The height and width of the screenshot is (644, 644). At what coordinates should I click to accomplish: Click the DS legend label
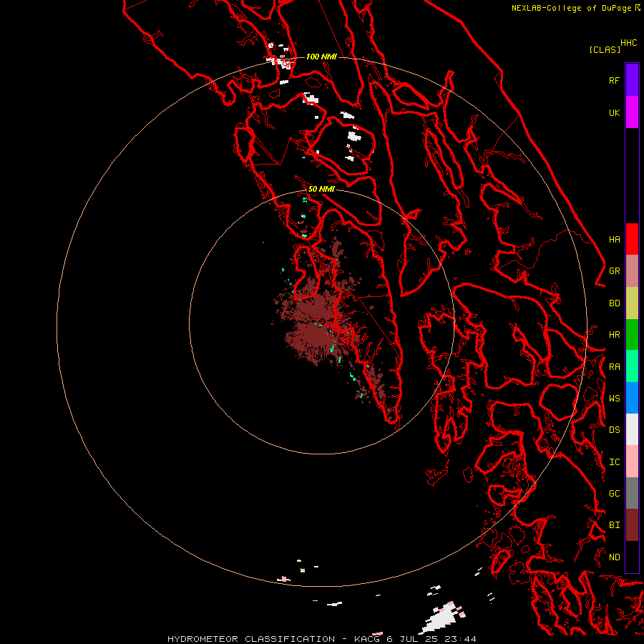pos(615,429)
